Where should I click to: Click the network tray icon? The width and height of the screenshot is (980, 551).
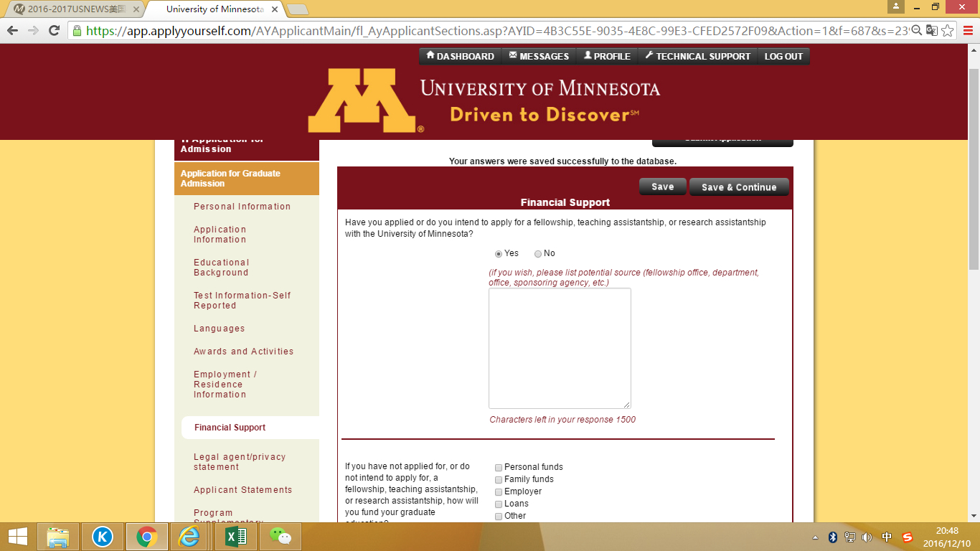(x=850, y=537)
